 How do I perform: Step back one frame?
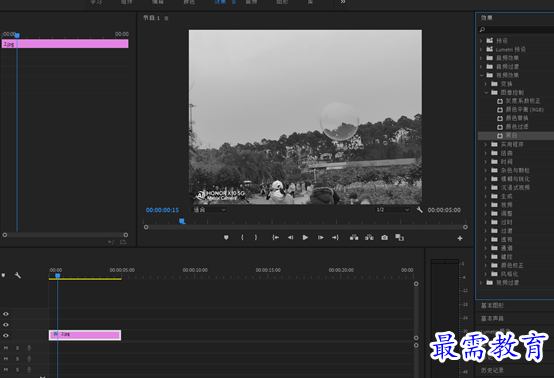[290, 238]
